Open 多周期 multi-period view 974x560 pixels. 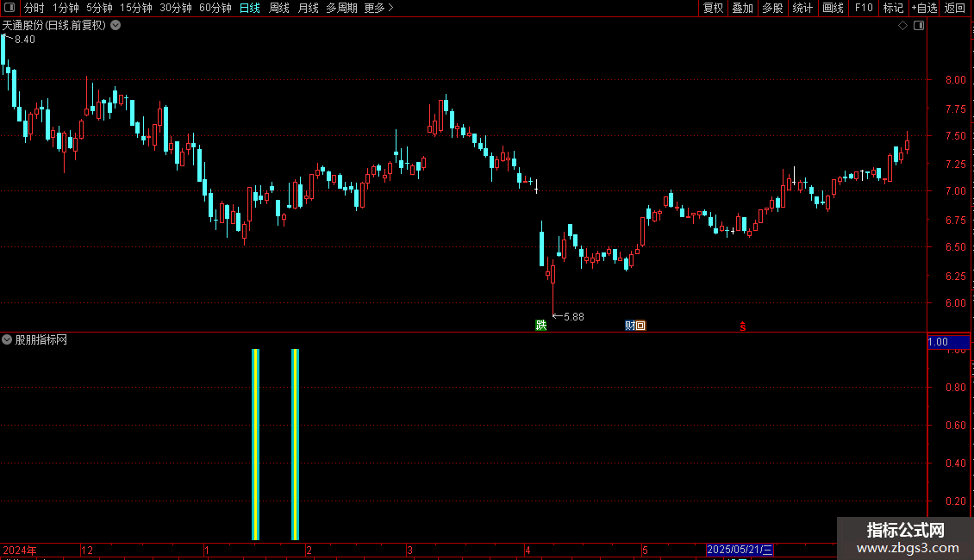tap(341, 8)
